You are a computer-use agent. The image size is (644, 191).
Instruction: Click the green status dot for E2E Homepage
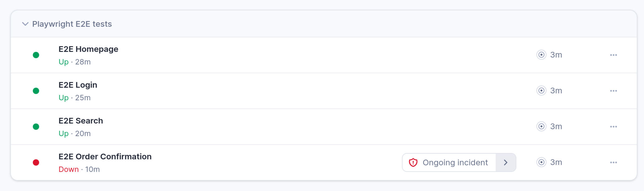36,55
